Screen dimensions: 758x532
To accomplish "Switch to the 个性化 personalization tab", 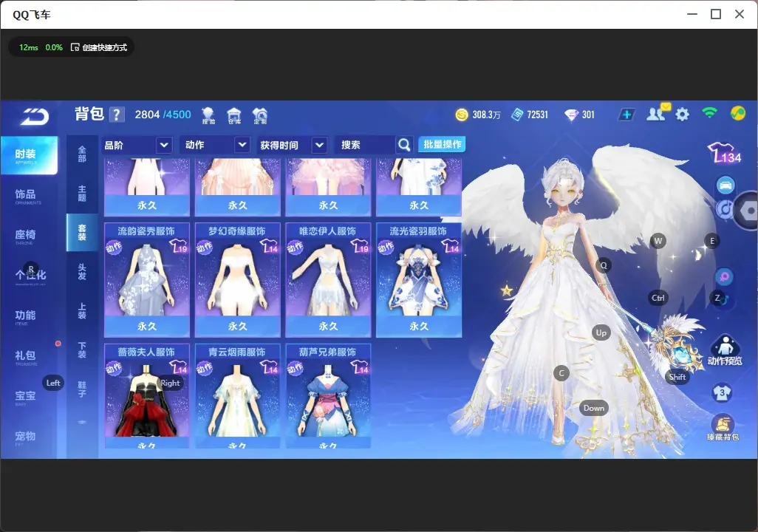I will point(30,276).
